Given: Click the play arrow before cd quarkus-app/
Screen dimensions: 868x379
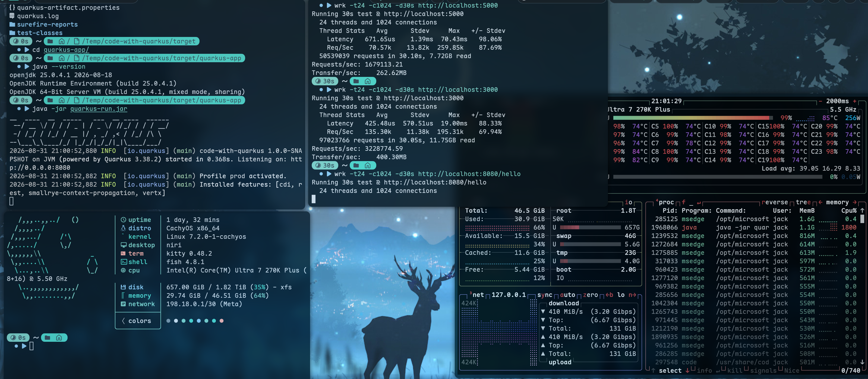Looking at the screenshot, I should coord(27,49).
